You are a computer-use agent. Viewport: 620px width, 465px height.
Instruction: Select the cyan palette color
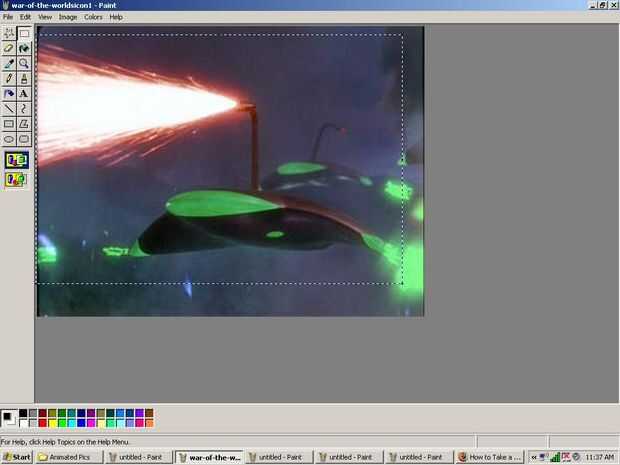[x=72, y=423]
